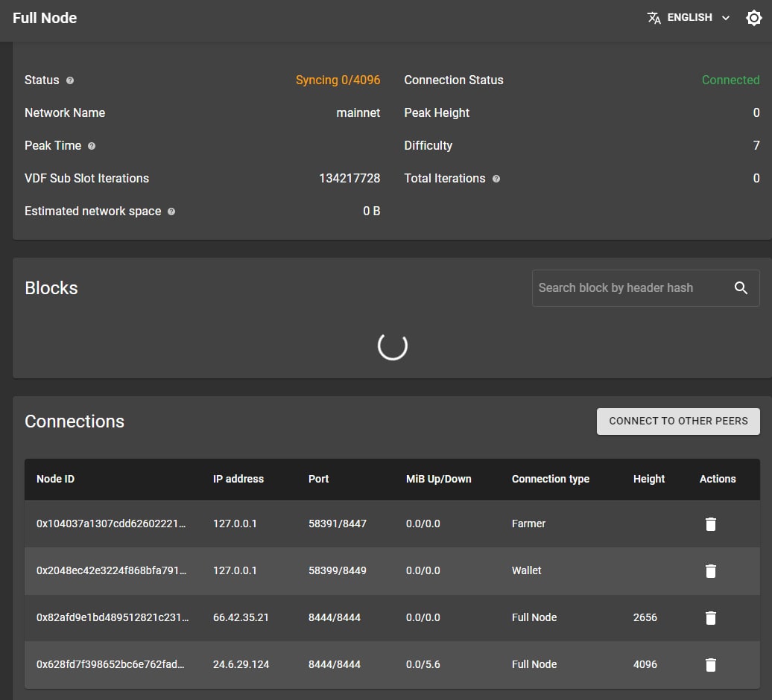Remove the 24.6.29.124 Full Node connection

pyautogui.click(x=710, y=664)
